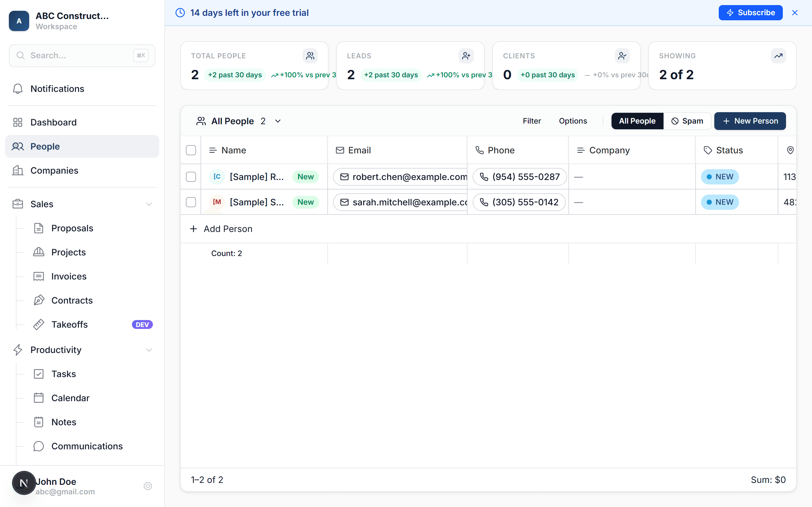812x507 pixels.
Task: Click the Notifications bell icon
Action: [x=17, y=89]
